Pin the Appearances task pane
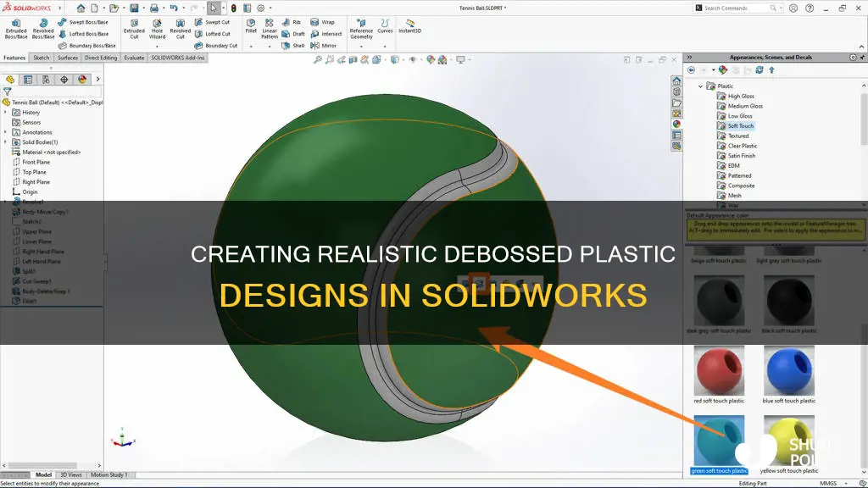 click(862, 57)
